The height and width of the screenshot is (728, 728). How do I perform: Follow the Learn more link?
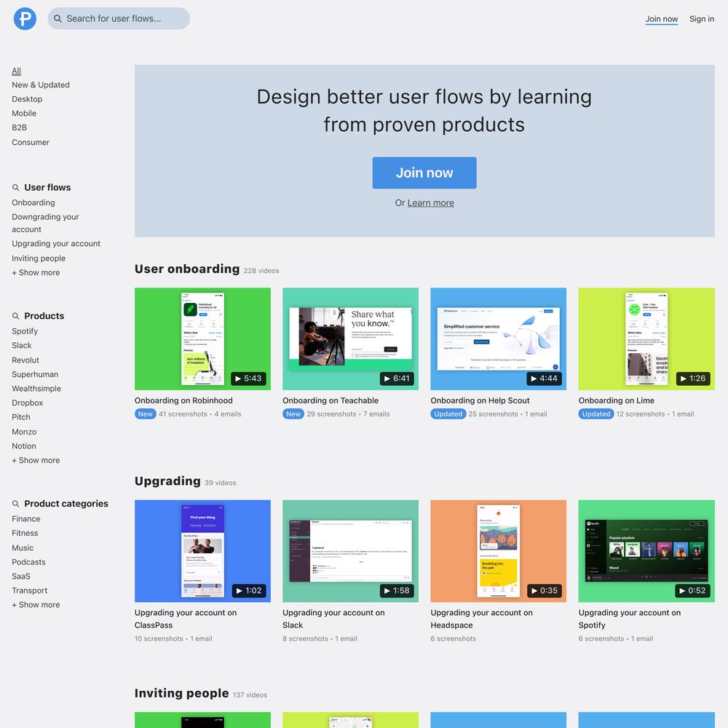coord(431,203)
